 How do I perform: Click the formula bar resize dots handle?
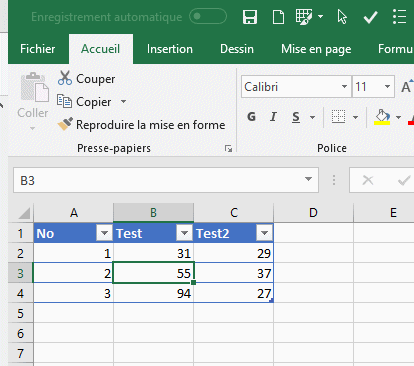click(x=334, y=180)
